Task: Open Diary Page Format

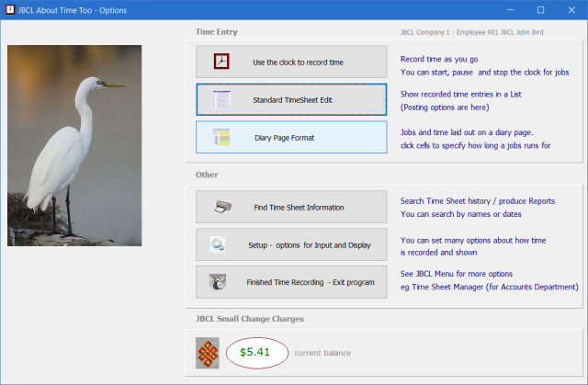Action: point(291,137)
